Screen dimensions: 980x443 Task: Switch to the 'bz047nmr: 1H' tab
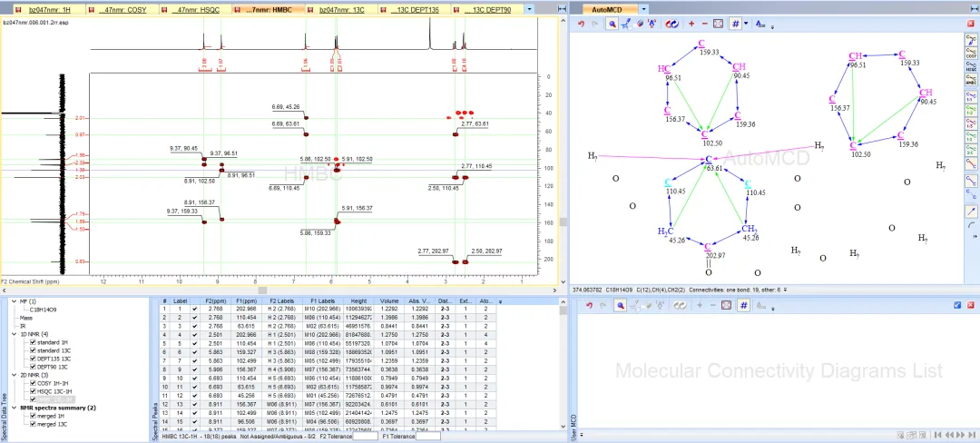click(x=47, y=10)
